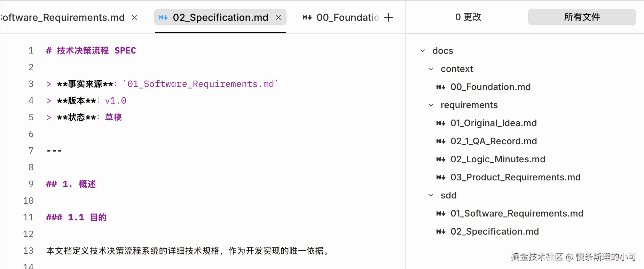Viewport: 644px width, 269px height.
Task: Click markdown icon beside 03_Product_Requirements.md
Action: (x=441, y=177)
